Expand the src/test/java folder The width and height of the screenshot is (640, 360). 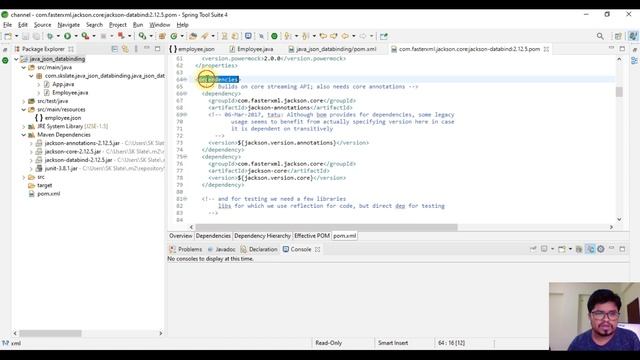[24, 101]
